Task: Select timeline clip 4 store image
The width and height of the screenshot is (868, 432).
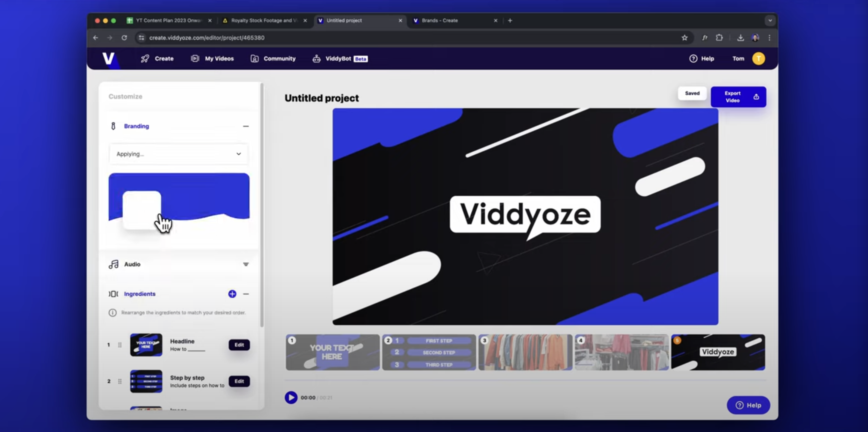Action: pos(622,352)
